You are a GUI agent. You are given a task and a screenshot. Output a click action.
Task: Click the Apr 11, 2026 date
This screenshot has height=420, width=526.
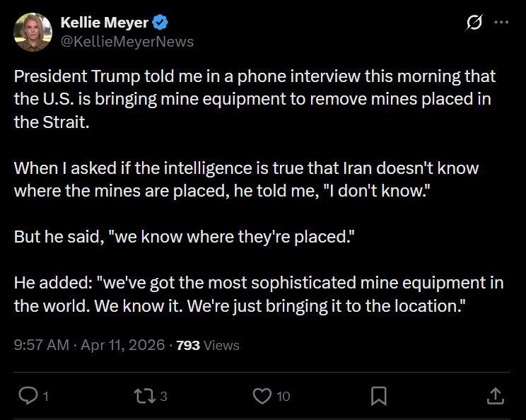click(123, 345)
